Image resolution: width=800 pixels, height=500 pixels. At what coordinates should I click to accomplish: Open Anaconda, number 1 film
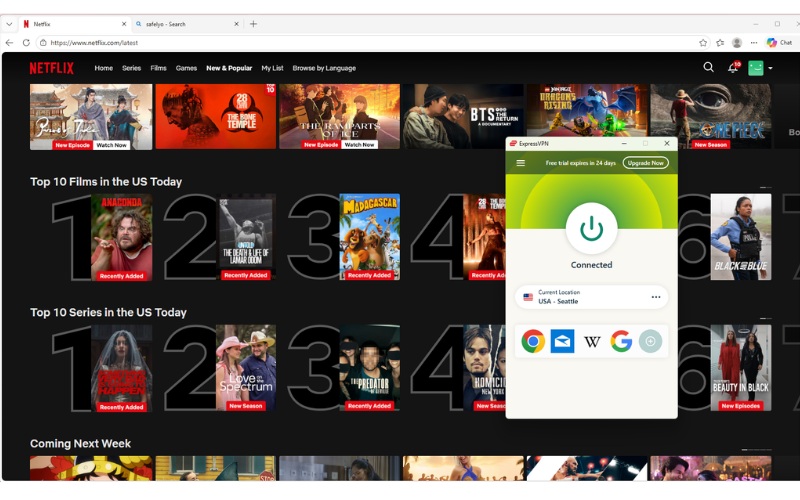[x=121, y=237]
